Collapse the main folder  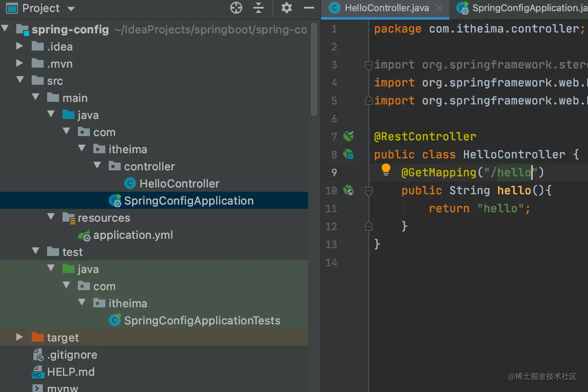(36, 97)
